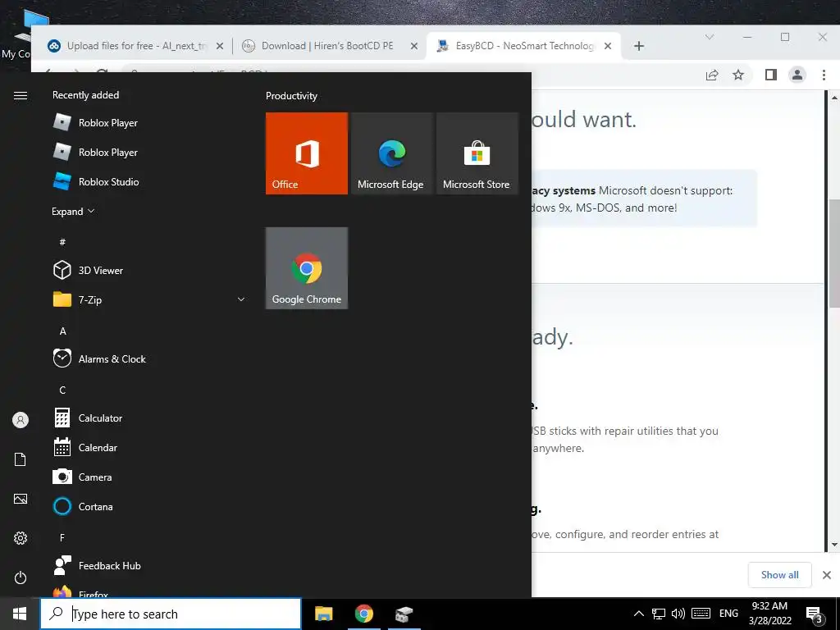Open the notification center icon
This screenshot has width=840, height=630.
pyautogui.click(x=815, y=614)
